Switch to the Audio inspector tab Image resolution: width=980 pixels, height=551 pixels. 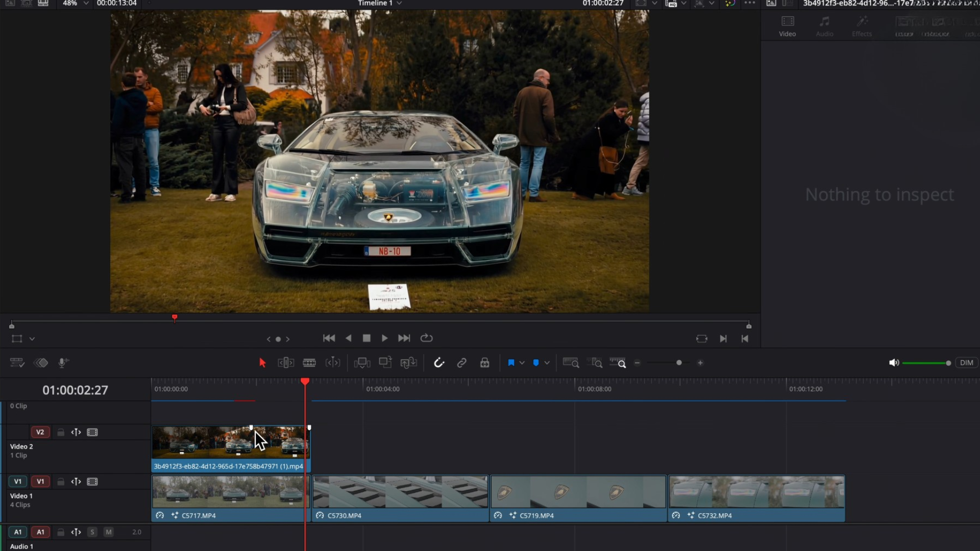pyautogui.click(x=824, y=27)
